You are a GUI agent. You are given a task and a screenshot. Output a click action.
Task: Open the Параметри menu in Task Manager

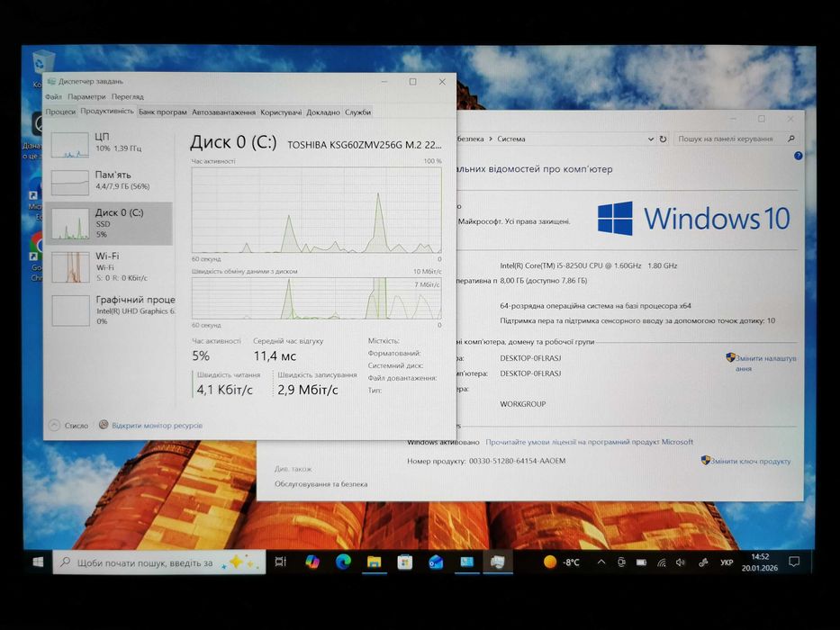[86, 97]
